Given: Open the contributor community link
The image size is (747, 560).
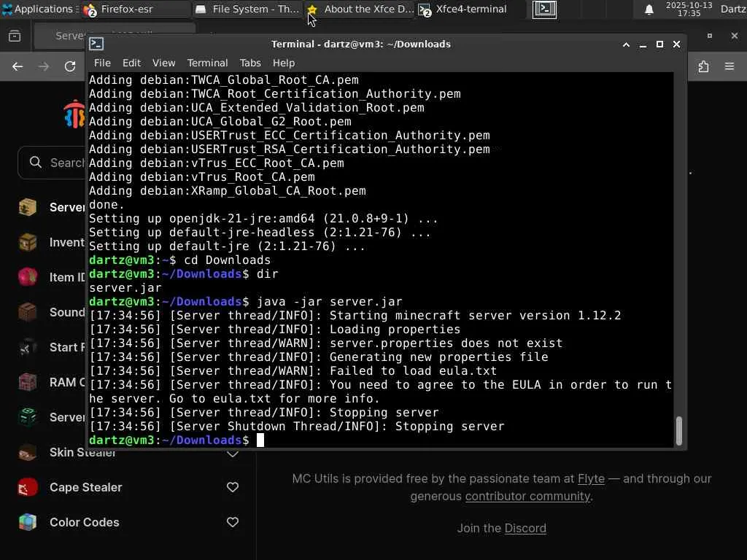Looking at the screenshot, I should click(x=527, y=496).
